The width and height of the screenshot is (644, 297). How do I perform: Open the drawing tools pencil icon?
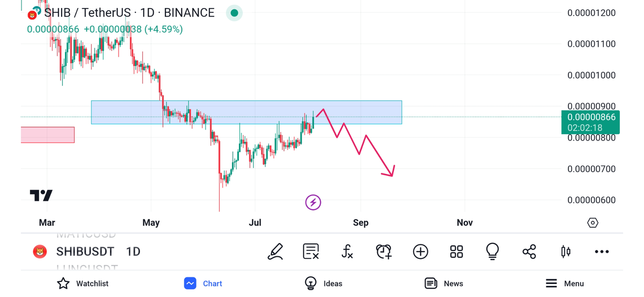[x=275, y=251]
